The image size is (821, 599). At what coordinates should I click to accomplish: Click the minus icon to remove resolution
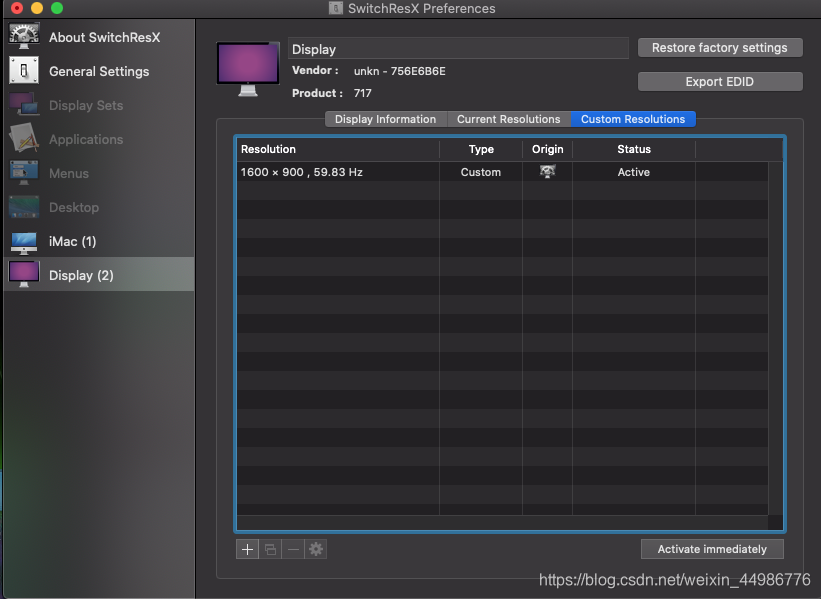click(293, 549)
